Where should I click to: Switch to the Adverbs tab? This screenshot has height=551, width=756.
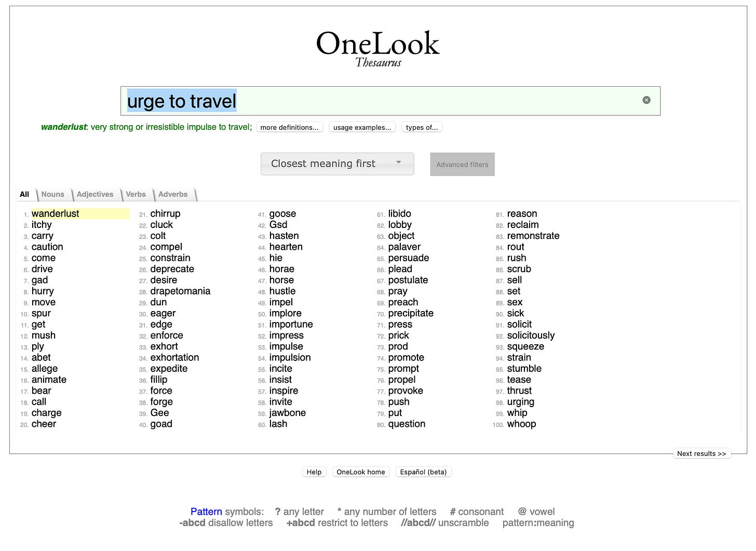pos(173,194)
